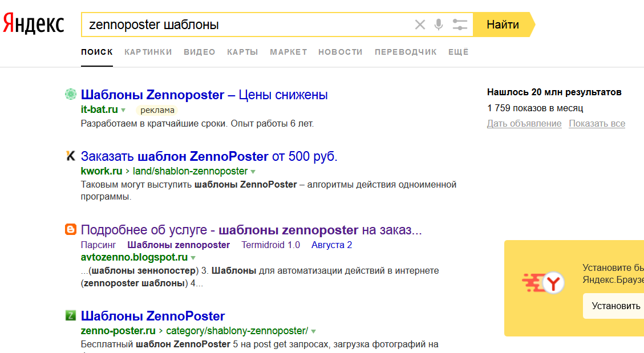Expand the dropdown arrow after kwork.ru land/shablon-zennoposter

[253, 172]
